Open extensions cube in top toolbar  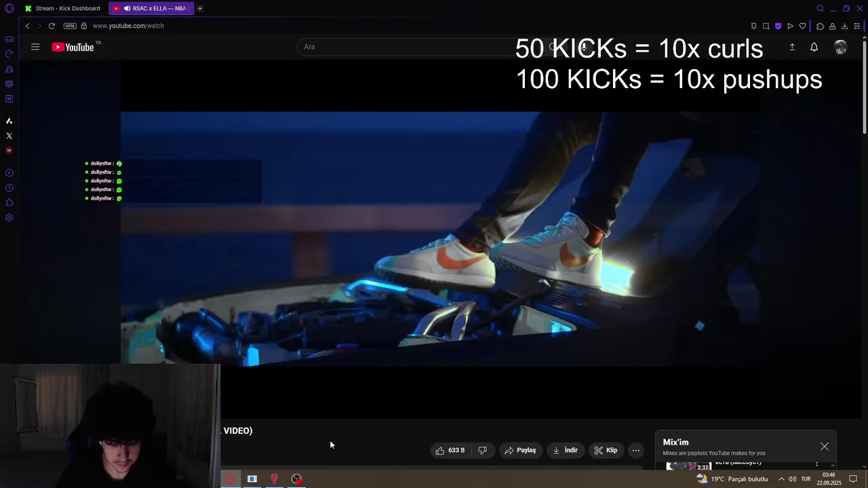point(820,26)
